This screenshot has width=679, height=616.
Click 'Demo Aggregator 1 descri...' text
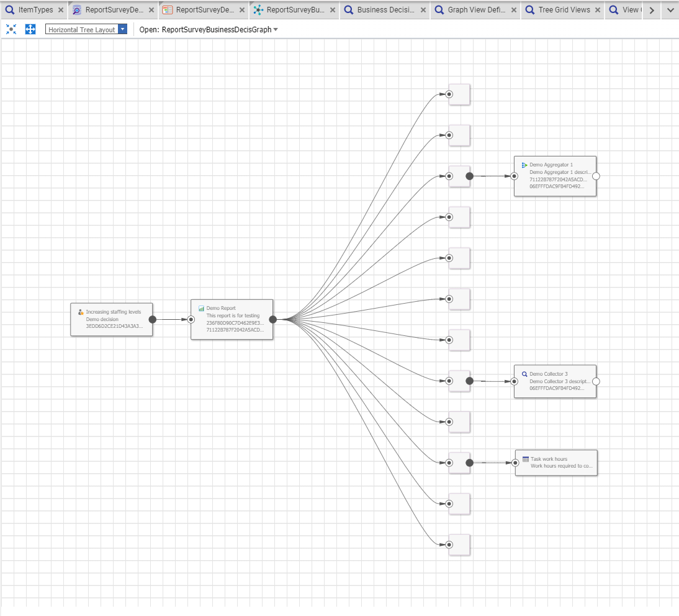click(x=560, y=172)
